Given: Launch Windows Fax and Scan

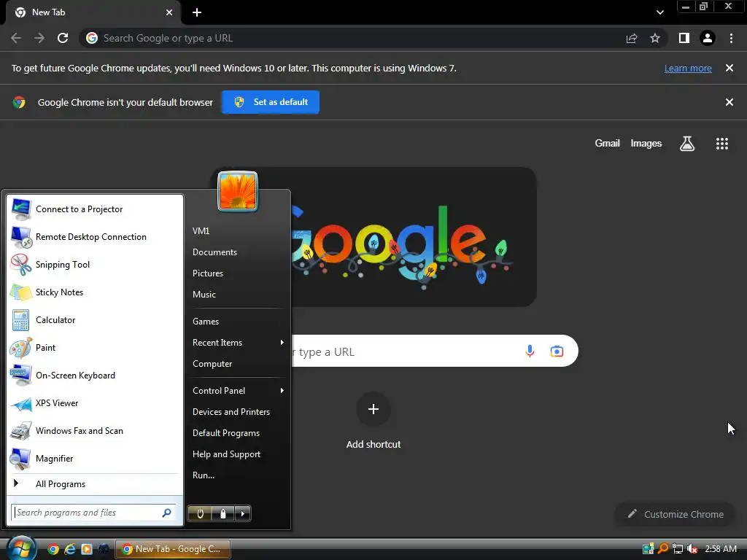Looking at the screenshot, I should (96, 430).
